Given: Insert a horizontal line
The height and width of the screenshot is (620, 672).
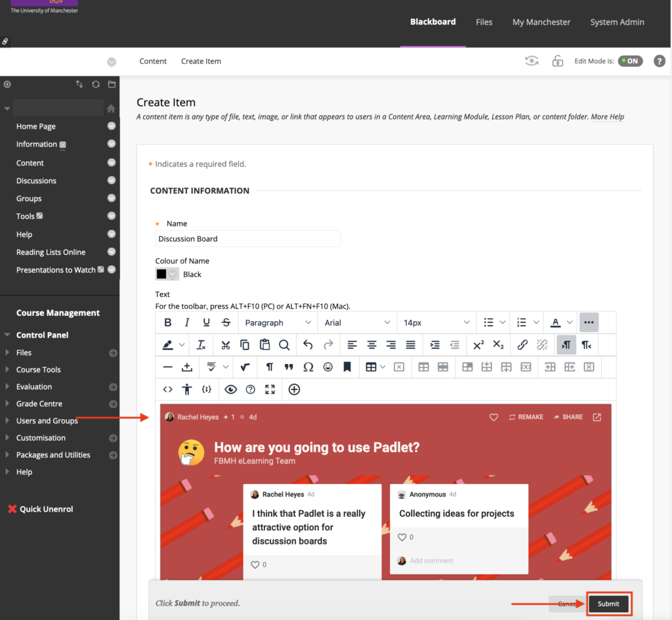Looking at the screenshot, I should click(x=167, y=367).
